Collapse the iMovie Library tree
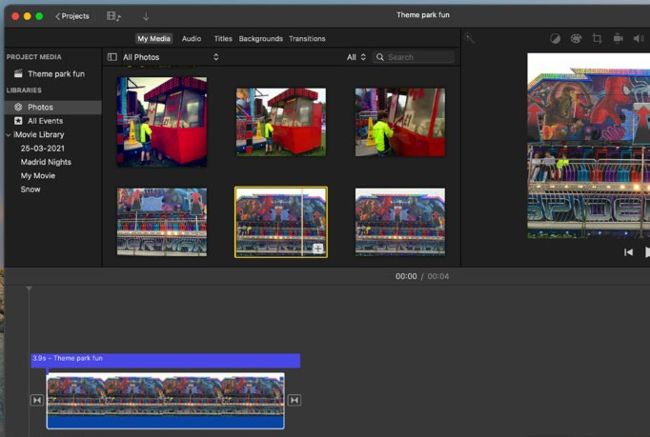This screenshot has width=650, height=437. coord(9,134)
